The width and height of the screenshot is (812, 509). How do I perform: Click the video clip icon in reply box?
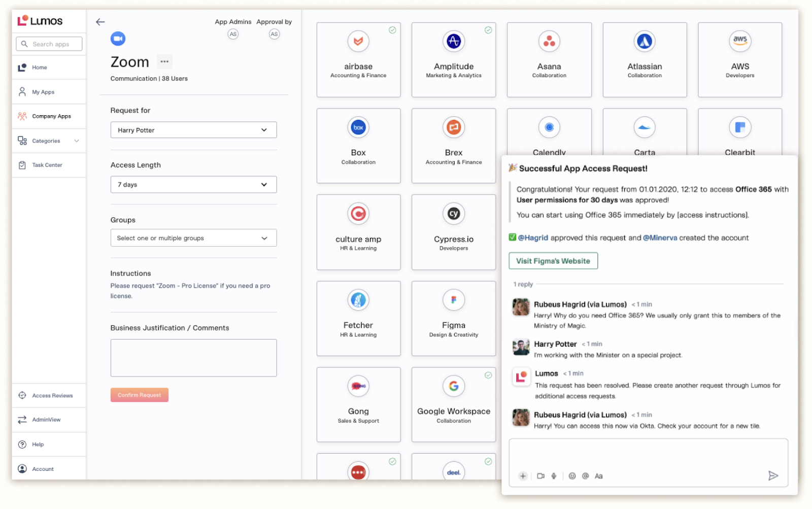(x=541, y=476)
